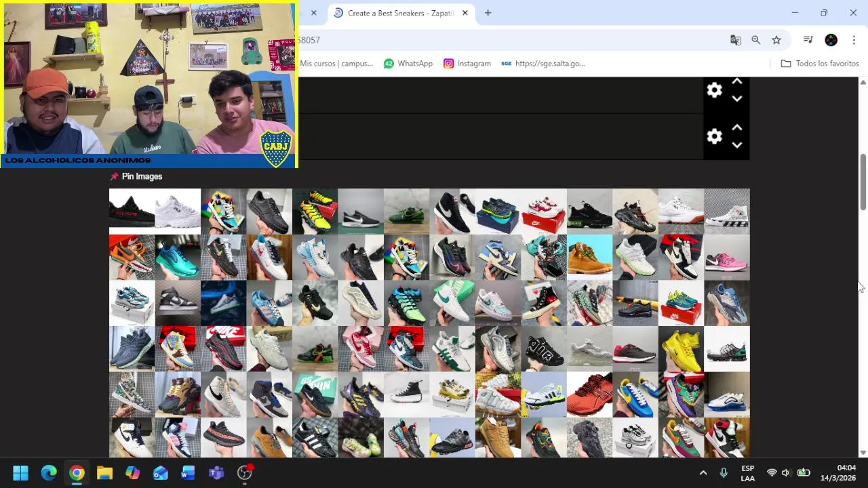Move lower tier row down with chevron
The height and width of the screenshot is (488, 868).
(737, 145)
